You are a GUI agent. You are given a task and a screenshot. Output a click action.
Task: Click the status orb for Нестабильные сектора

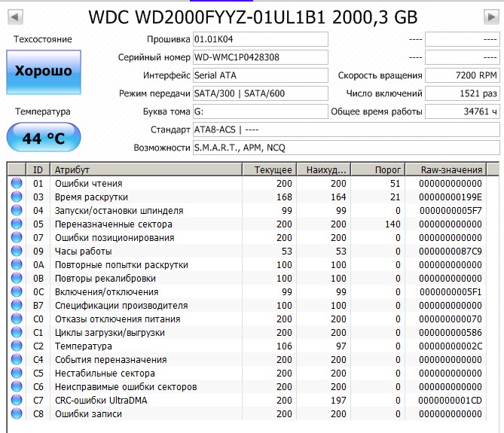(x=17, y=374)
